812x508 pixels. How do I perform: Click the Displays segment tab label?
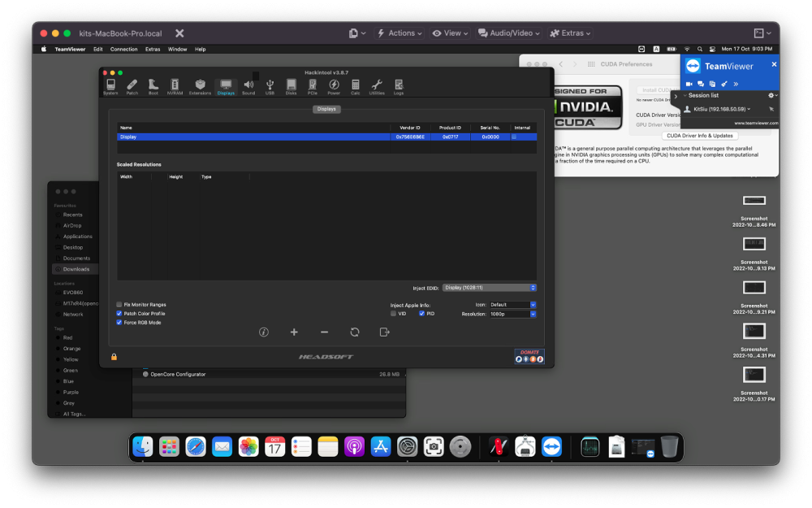326,109
